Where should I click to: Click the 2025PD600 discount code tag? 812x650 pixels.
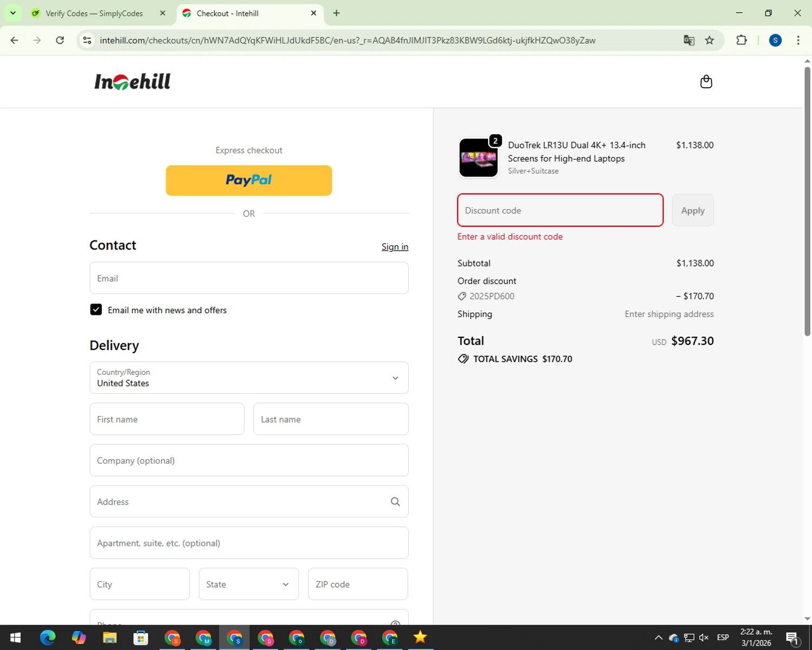(486, 296)
